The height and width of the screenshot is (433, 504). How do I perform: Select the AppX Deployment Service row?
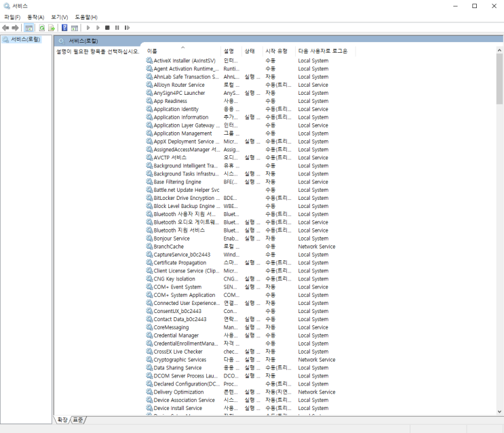tap(250, 141)
